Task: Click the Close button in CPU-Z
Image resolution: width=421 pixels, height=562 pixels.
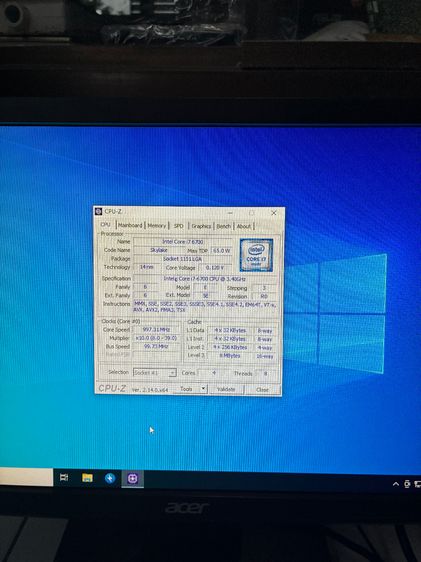Action: 262,390
